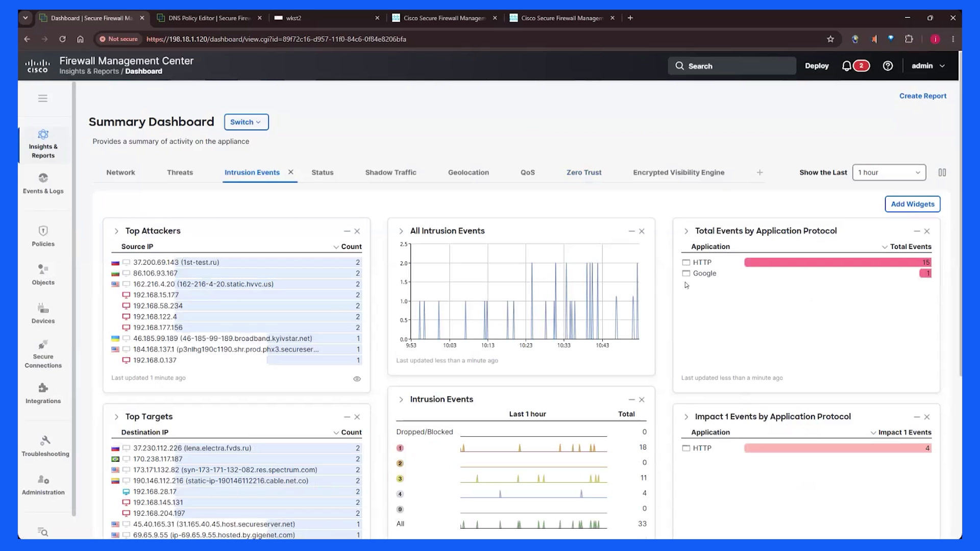Toggle the hamburger navigation menu
This screenshot has width=980, height=551.
coord(43,98)
